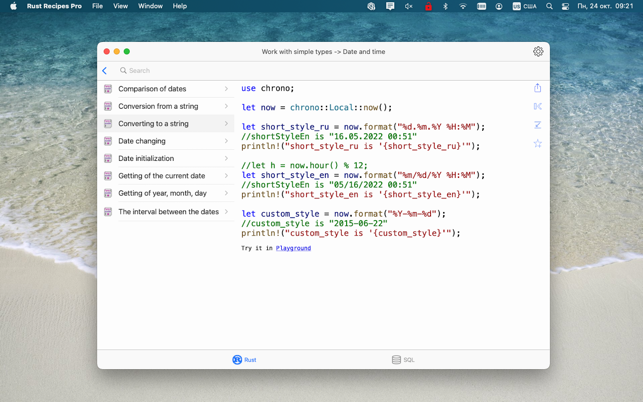Select the Comparison of dates recipe
Viewport: 643px width, 402px height.
(166, 89)
